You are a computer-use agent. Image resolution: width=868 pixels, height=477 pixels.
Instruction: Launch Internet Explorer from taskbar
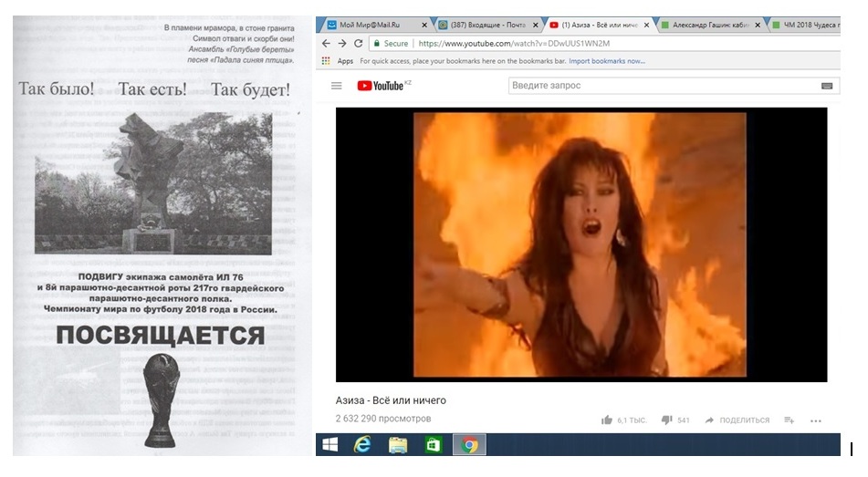pyautogui.click(x=362, y=445)
